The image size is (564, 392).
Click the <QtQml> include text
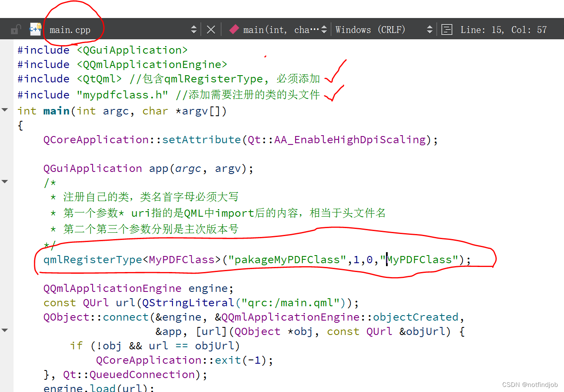[99, 79]
